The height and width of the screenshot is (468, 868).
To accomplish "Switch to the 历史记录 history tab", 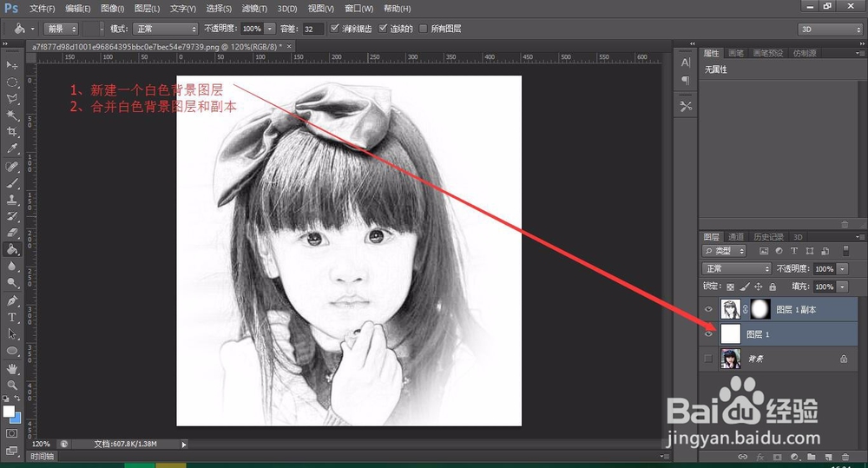I will [x=768, y=236].
